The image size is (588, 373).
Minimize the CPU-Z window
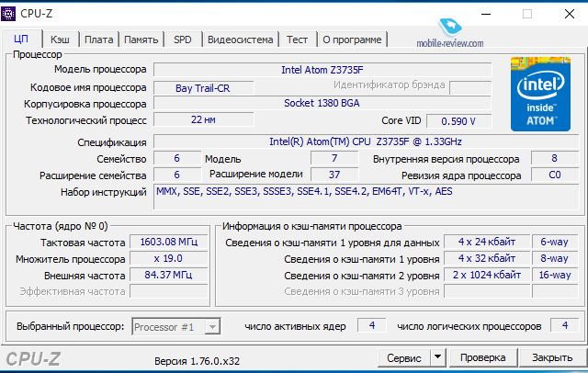coord(484,14)
